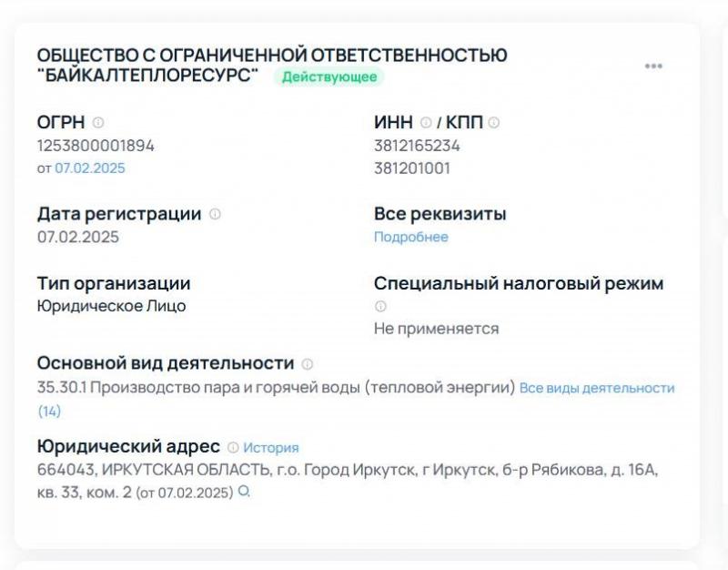This screenshot has width=728, height=570.
Task: Click the legal address text 664043 Иркутск
Action: (x=348, y=481)
